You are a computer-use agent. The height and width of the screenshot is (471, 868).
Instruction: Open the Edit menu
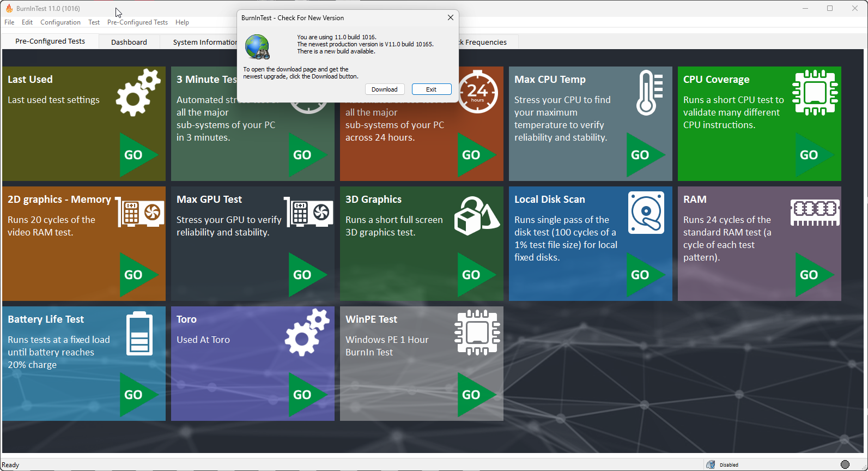27,22
